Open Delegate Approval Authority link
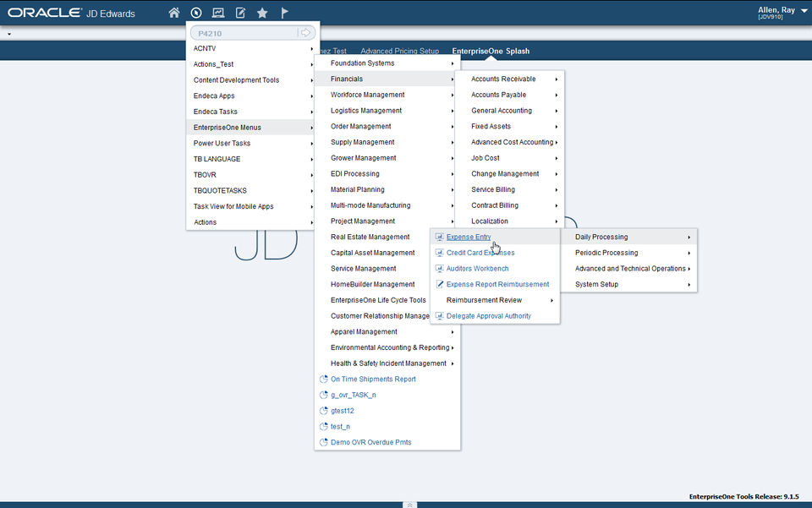 (x=489, y=316)
